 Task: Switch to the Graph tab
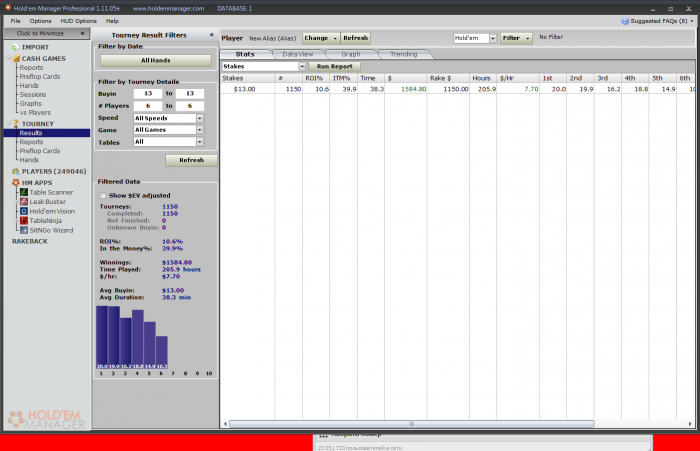click(x=351, y=54)
